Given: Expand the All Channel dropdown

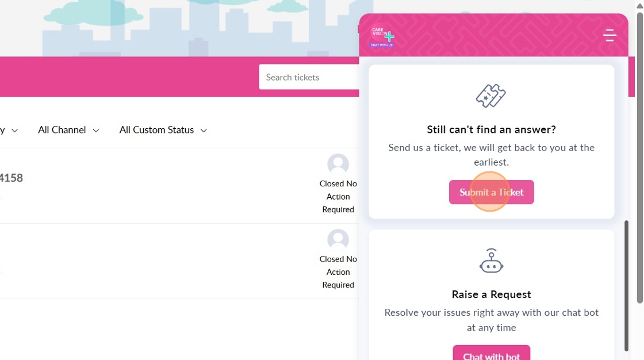Looking at the screenshot, I should 68,130.
